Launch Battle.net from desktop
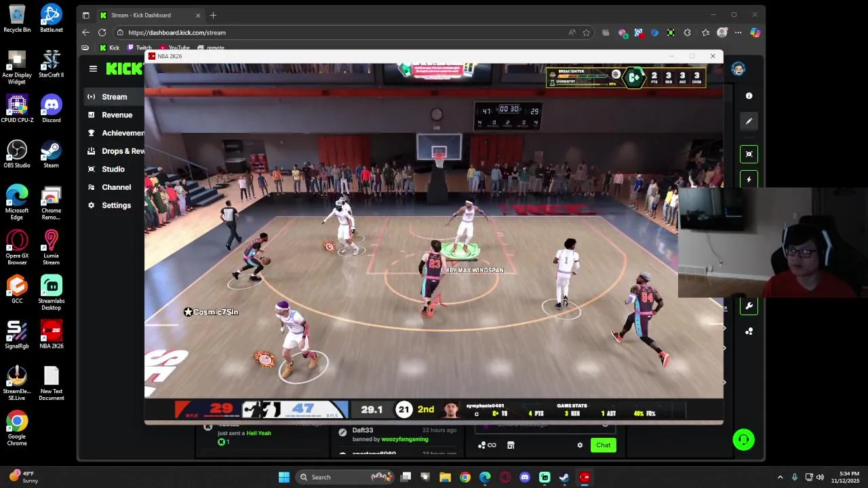 [x=51, y=18]
